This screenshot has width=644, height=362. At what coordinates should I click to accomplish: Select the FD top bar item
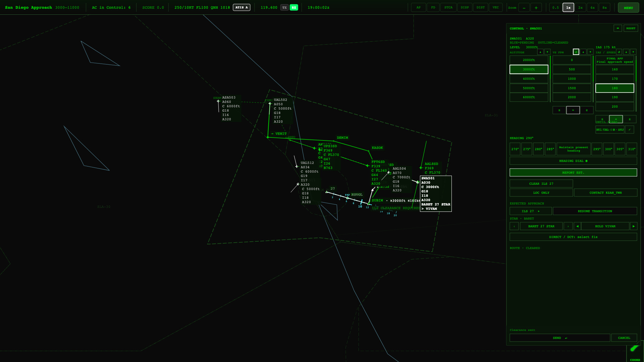pyautogui.click(x=433, y=8)
